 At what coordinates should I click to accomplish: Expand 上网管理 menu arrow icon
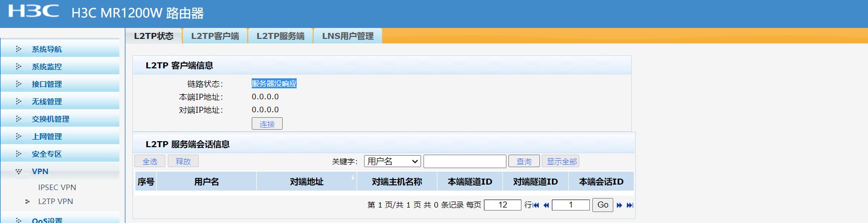coord(18,136)
